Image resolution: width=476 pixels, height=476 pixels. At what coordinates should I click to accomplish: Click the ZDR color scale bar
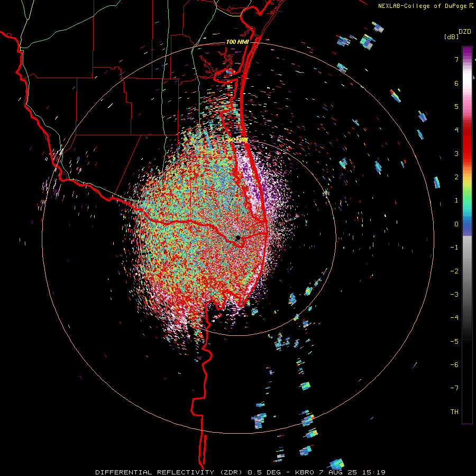tap(467, 235)
